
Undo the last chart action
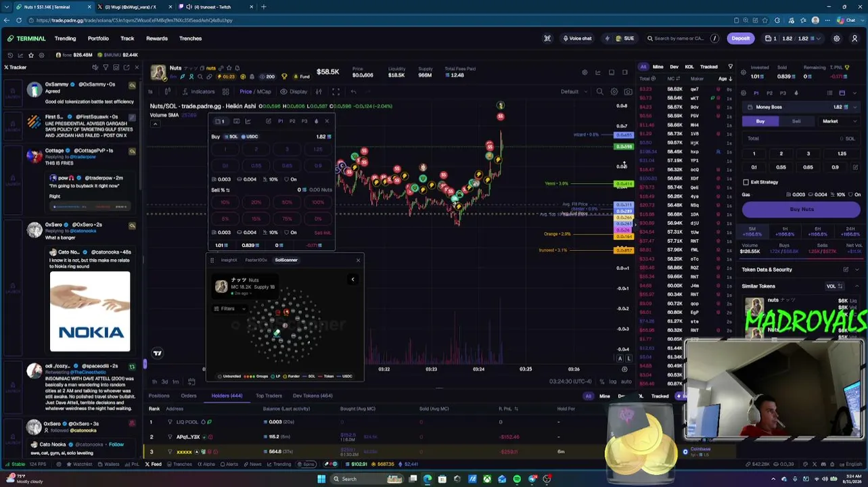pos(353,92)
